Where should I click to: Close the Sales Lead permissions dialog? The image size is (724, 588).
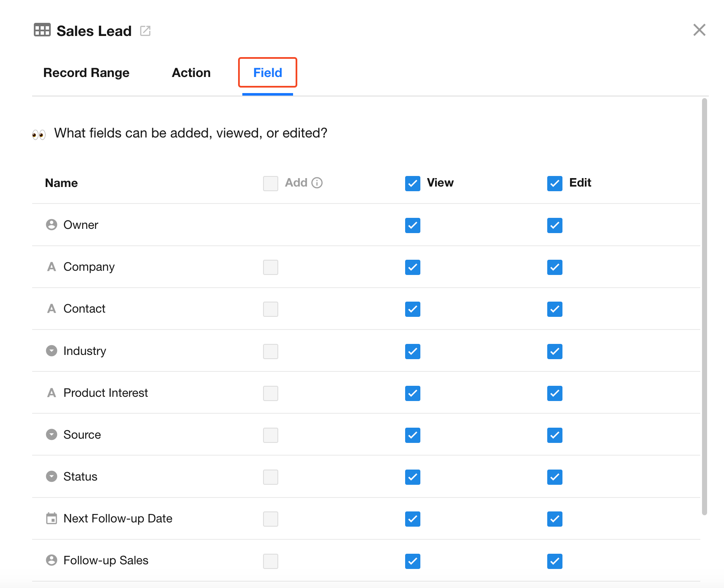[x=699, y=30]
